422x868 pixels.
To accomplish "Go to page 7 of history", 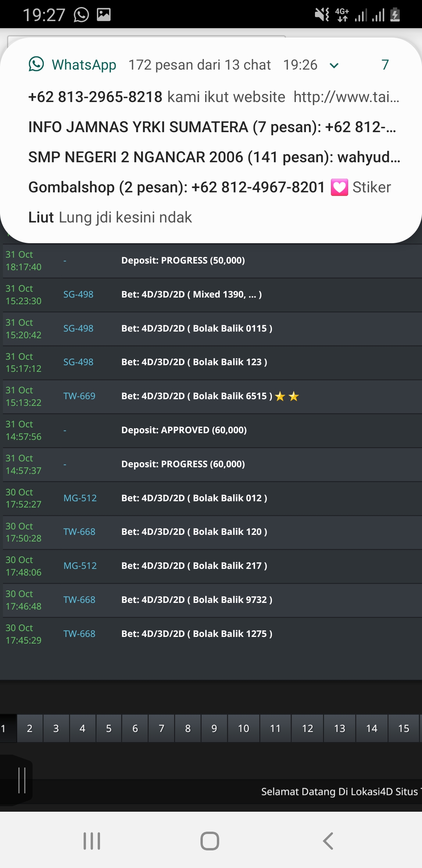I will point(161,728).
